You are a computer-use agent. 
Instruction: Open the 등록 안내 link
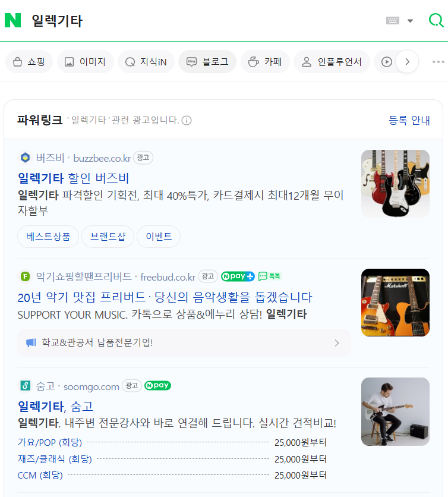click(x=409, y=120)
